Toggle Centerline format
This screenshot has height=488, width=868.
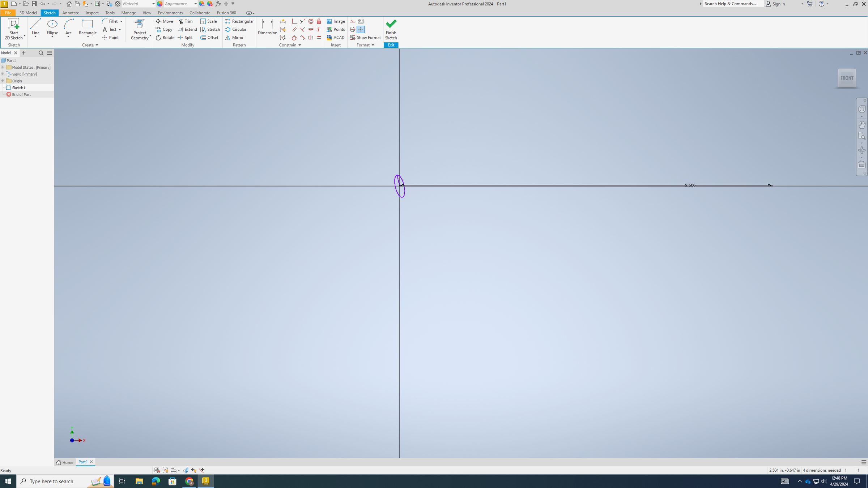point(353,29)
